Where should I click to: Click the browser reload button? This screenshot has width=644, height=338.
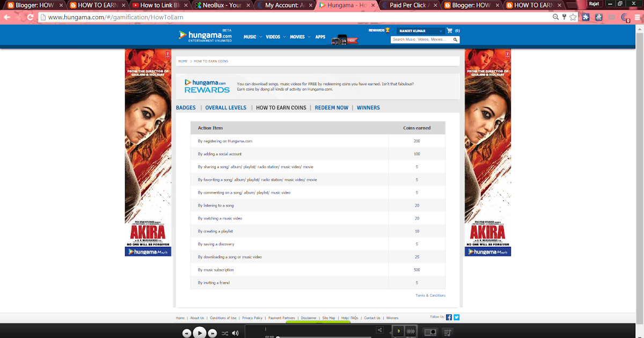(x=31, y=17)
